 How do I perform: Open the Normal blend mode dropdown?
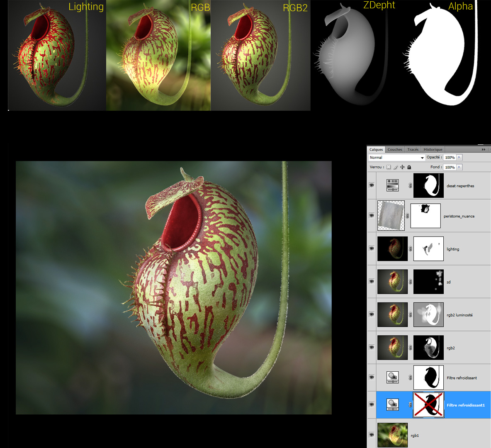[x=396, y=158]
